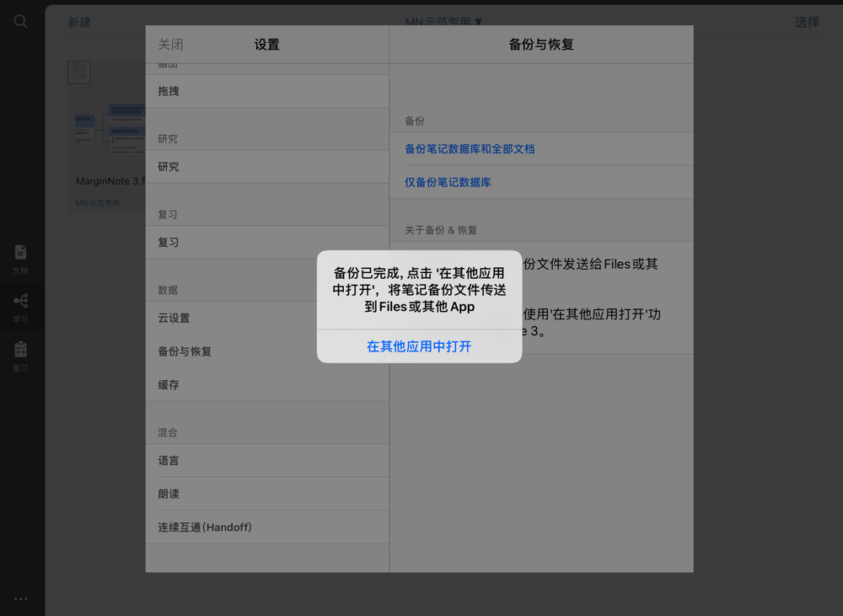
Task: Select 拖拽 in the settings list
Action: pos(267,91)
